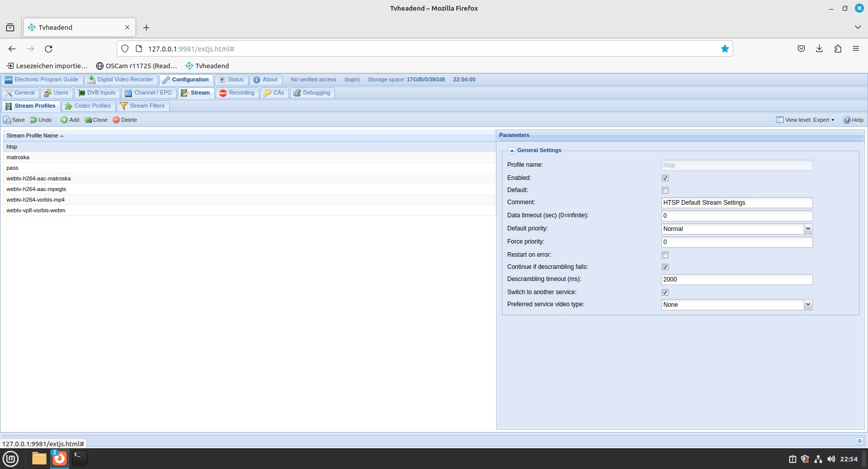Switch to Codec Profiles tab
The width and height of the screenshot is (868, 469).
pos(88,106)
